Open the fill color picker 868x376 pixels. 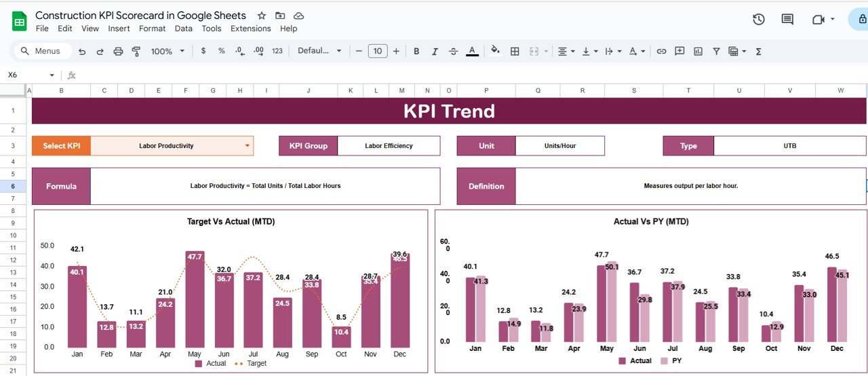pos(495,52)
